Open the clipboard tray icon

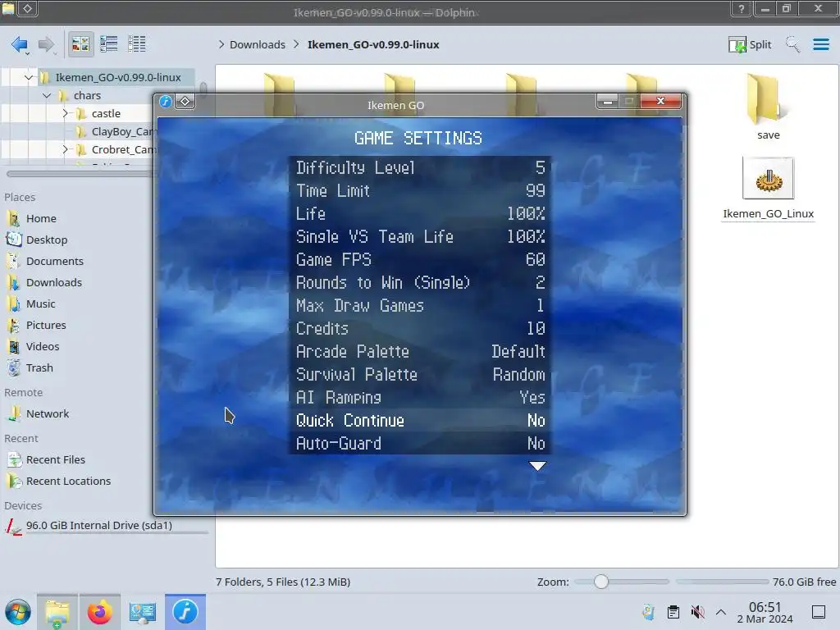(673, 612)
